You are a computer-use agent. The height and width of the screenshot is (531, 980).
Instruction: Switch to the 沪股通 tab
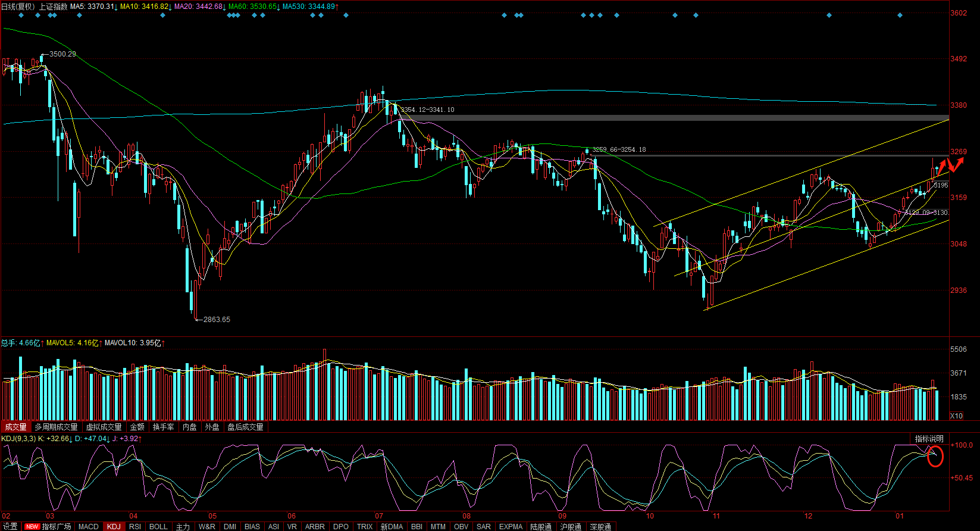(571, 527)
